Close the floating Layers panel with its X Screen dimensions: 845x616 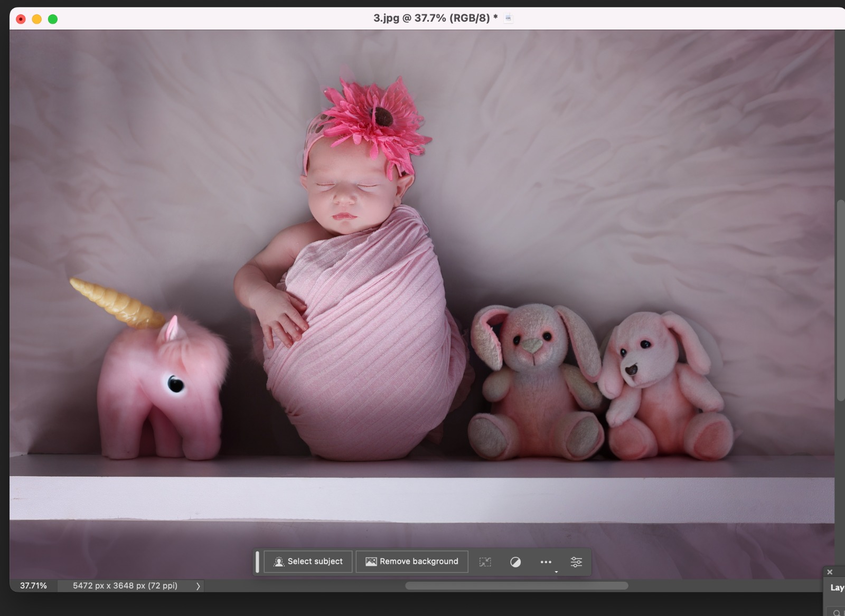[830, 572]
